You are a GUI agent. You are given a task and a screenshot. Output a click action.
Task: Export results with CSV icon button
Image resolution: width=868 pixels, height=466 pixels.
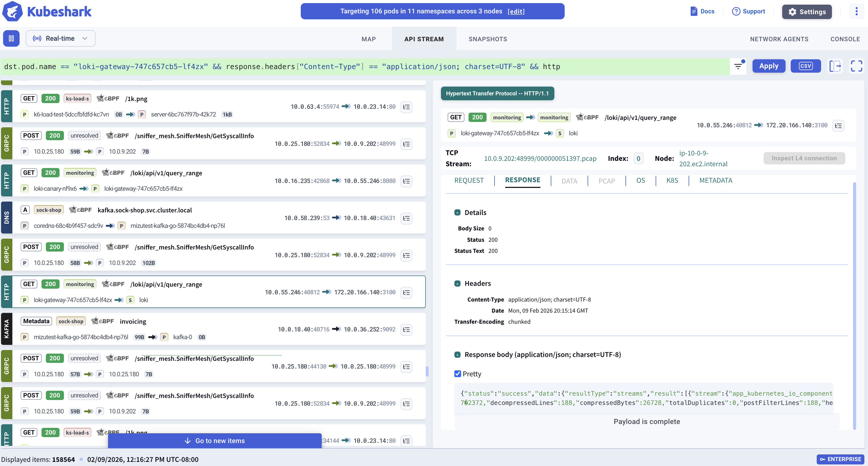(x=805, y=66)
